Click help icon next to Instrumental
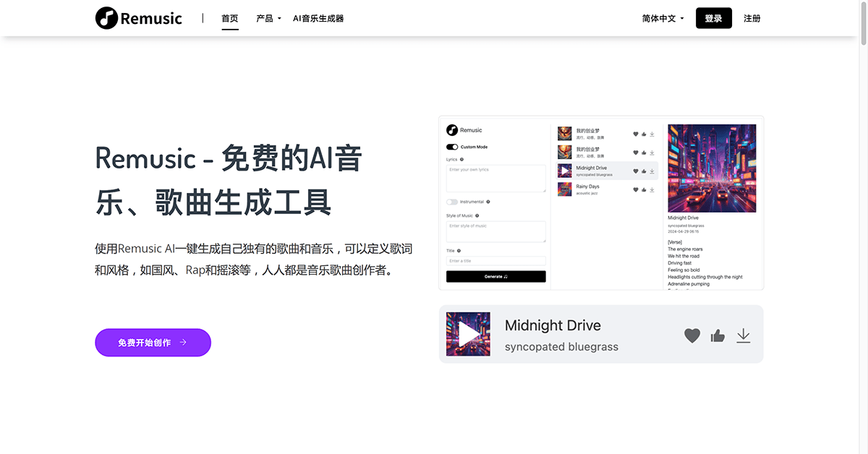This screenshot has width=868, height=454. [x=488, y=202]
